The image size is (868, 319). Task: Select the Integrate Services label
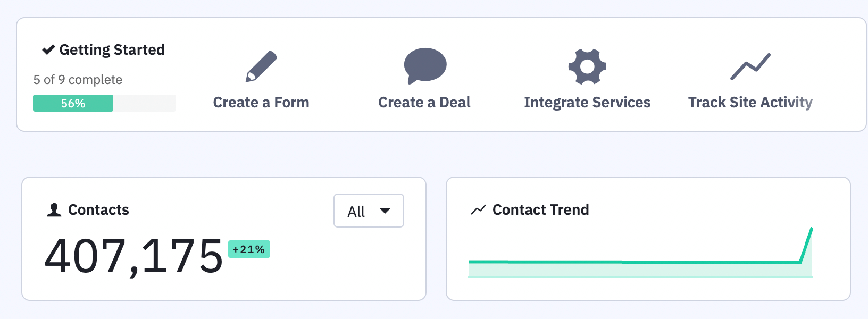587,103
